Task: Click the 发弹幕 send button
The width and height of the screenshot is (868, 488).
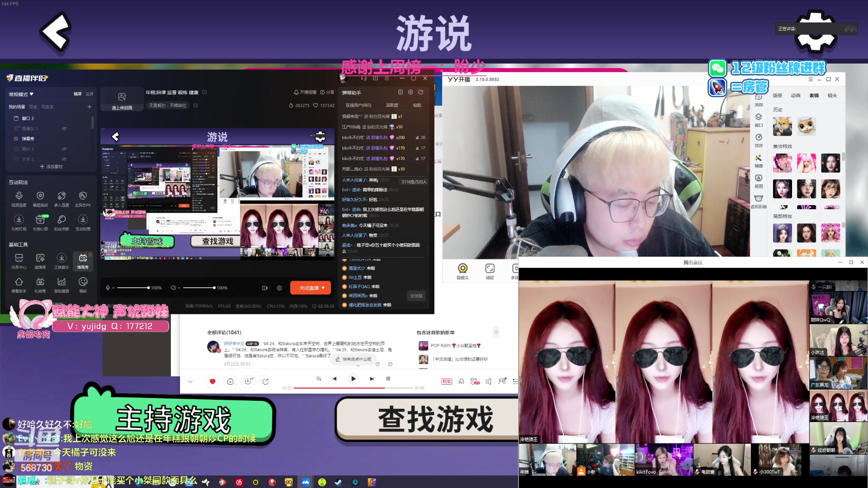Action: pos(416,296)
